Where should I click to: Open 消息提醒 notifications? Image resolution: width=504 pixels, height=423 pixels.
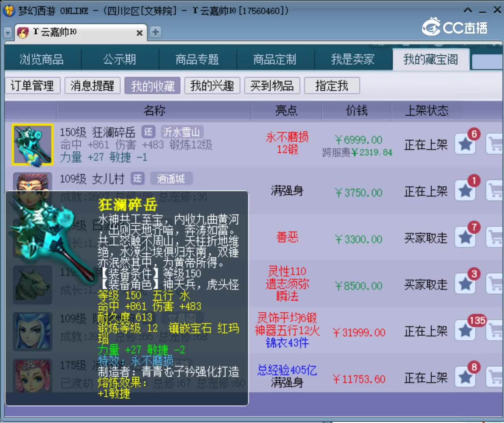(x=92, y=85)
